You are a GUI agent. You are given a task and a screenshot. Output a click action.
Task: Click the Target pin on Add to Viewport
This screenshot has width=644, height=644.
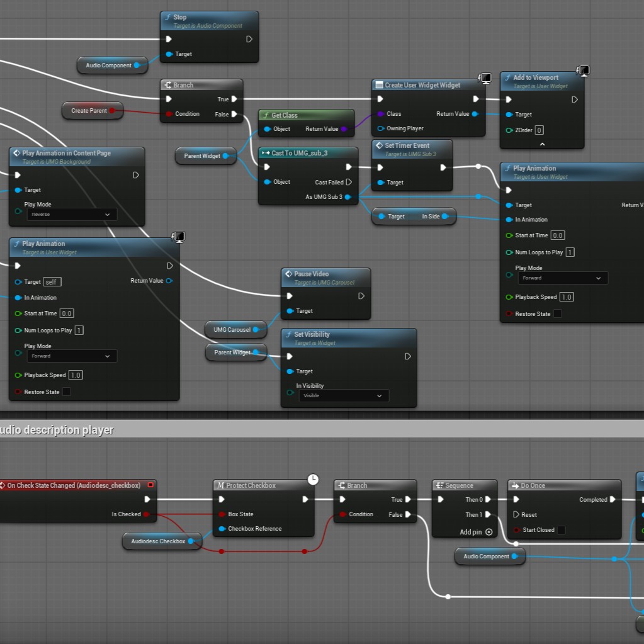tap(509, 115)
